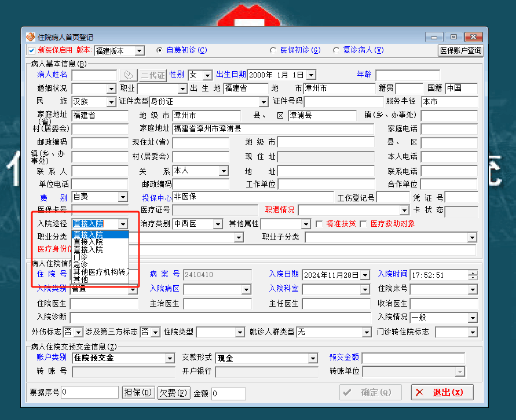Click the 担保(D) button

[138, 393]
